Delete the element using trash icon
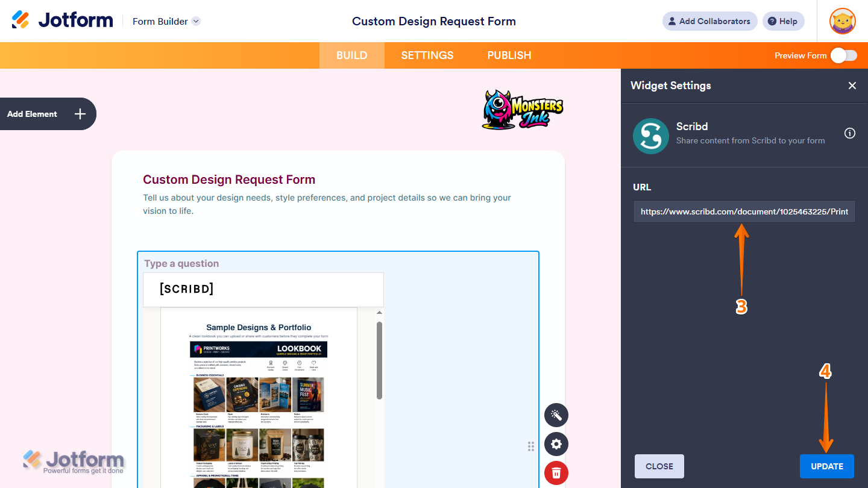 [556, 473]
